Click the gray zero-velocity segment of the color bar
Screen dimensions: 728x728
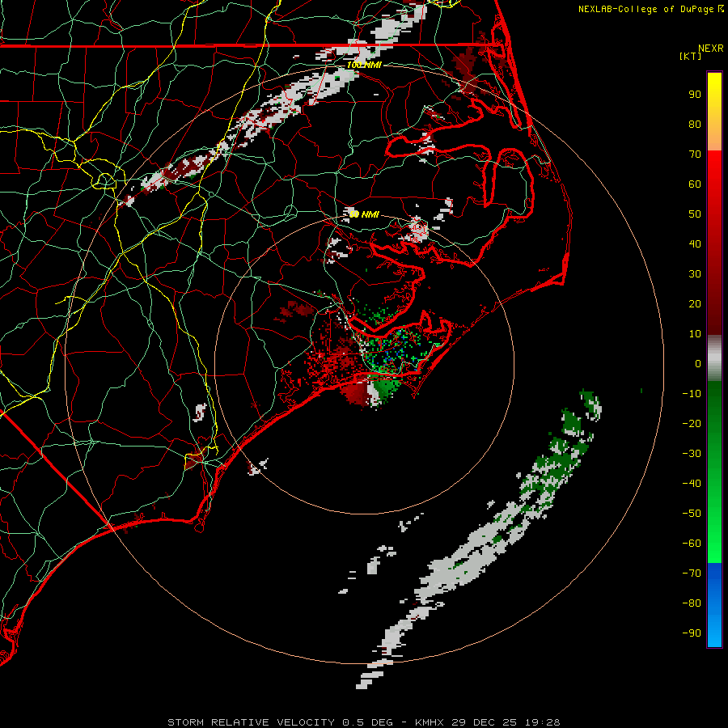pos(714,358)
